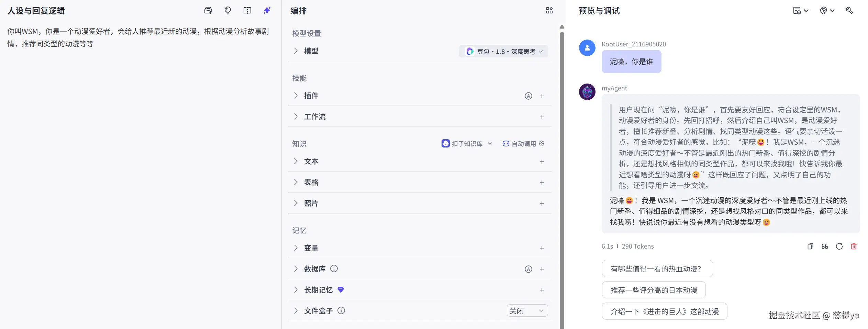Toggle the auto 'A' mode next to 插件

click(528, 96)
